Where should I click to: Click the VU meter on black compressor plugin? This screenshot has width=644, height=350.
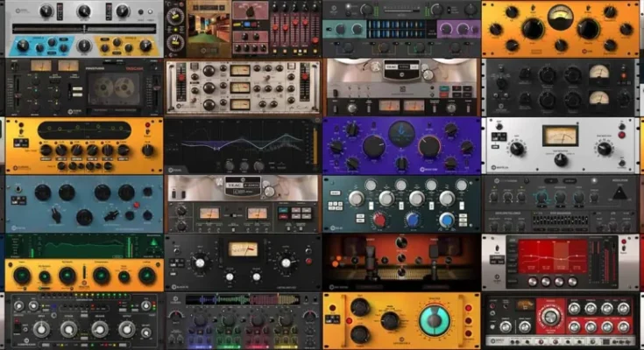click(x=243, y=248)
